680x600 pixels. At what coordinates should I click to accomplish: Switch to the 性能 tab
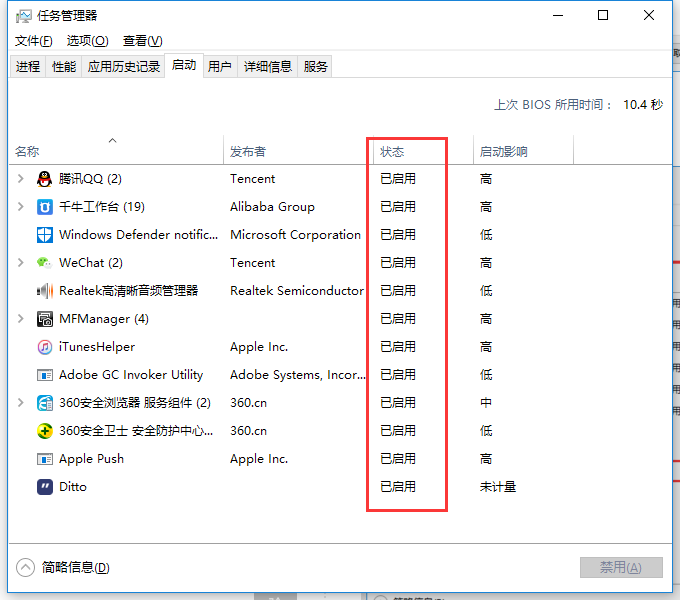(x=64, y=67)
